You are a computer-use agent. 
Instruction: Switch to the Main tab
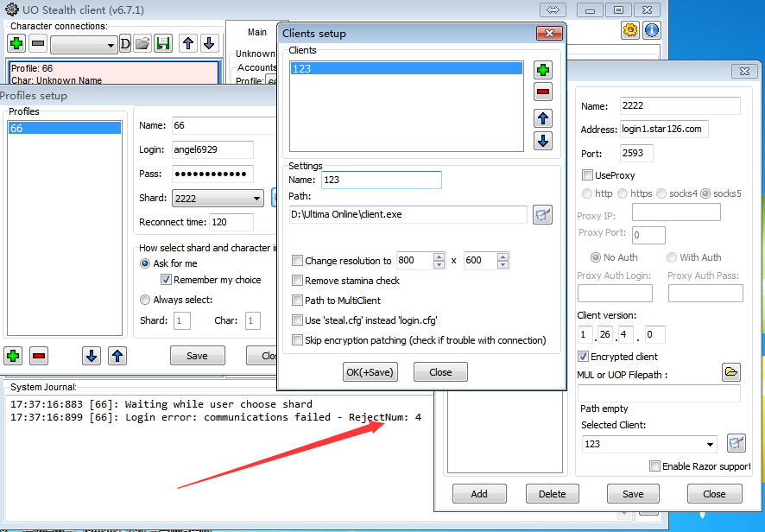[257, 32]
